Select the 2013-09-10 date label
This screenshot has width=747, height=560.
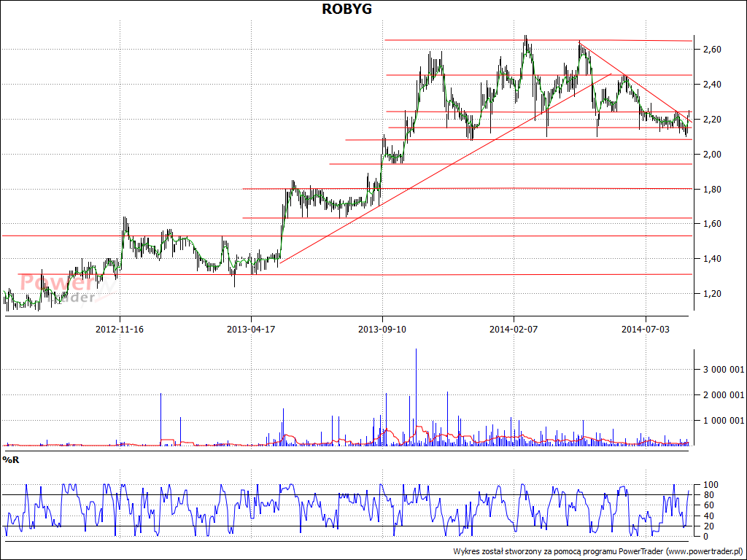click(x=382, y=329)
